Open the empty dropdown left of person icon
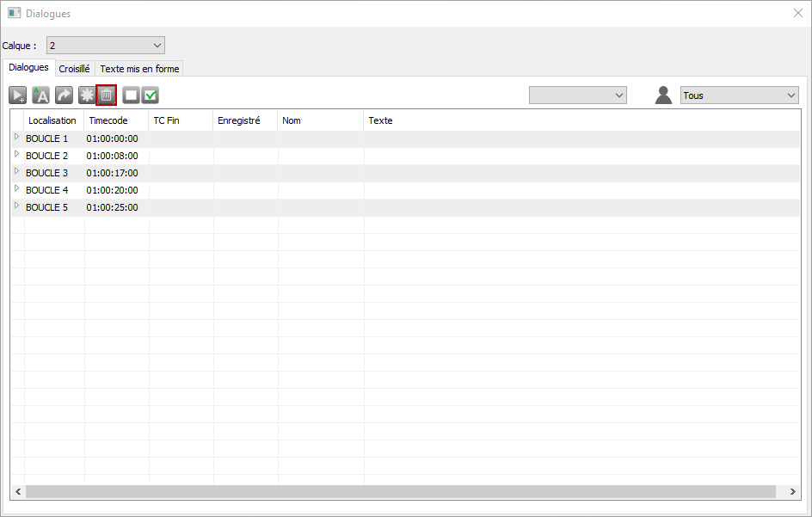This screenshot has height=517, width=812. coord(577,95)
